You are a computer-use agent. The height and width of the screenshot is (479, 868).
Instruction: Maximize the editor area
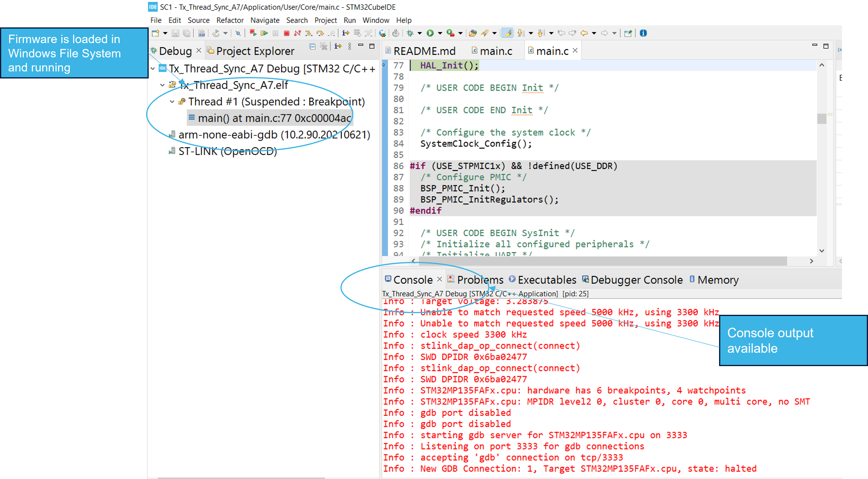pos(826,46)
